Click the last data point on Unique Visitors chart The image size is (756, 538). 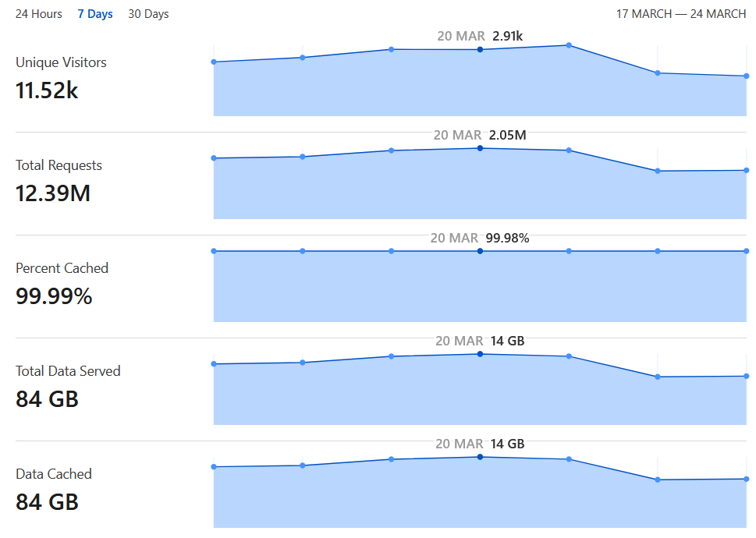(747, 76)
